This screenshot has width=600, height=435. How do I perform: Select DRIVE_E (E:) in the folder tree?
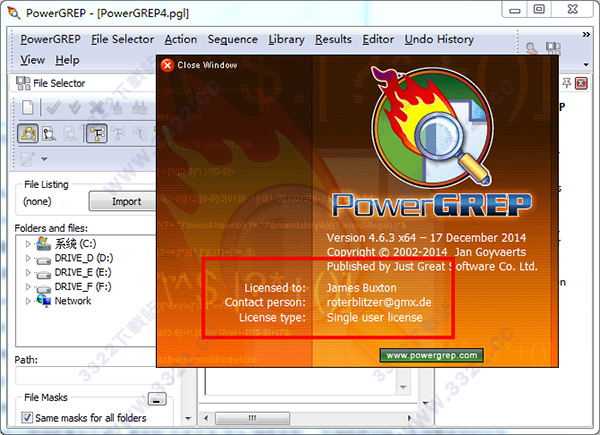pyautogui.click(x=83, y=272)
